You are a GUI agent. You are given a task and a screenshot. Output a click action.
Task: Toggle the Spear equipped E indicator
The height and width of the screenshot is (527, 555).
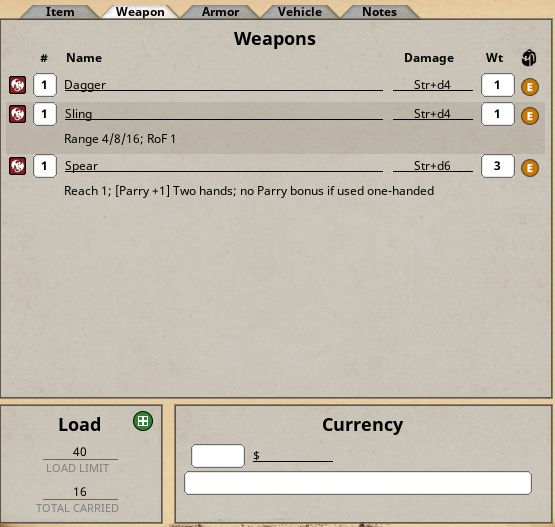tap(530, 168)
